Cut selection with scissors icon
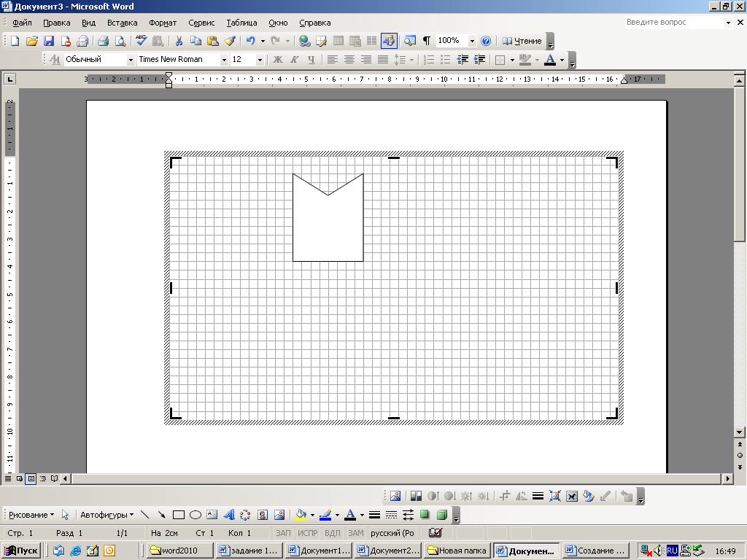 (x=179, y=41)
